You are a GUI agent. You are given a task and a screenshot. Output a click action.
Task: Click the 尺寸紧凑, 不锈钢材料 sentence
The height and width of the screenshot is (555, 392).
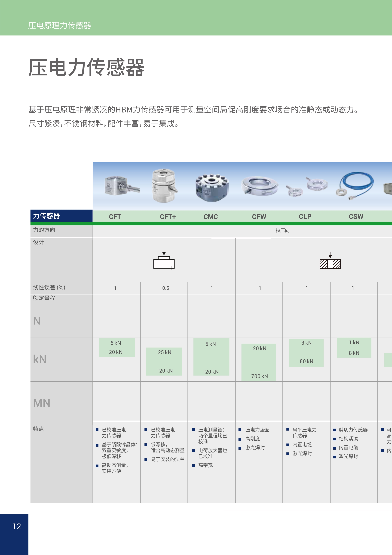coord(104,124)
